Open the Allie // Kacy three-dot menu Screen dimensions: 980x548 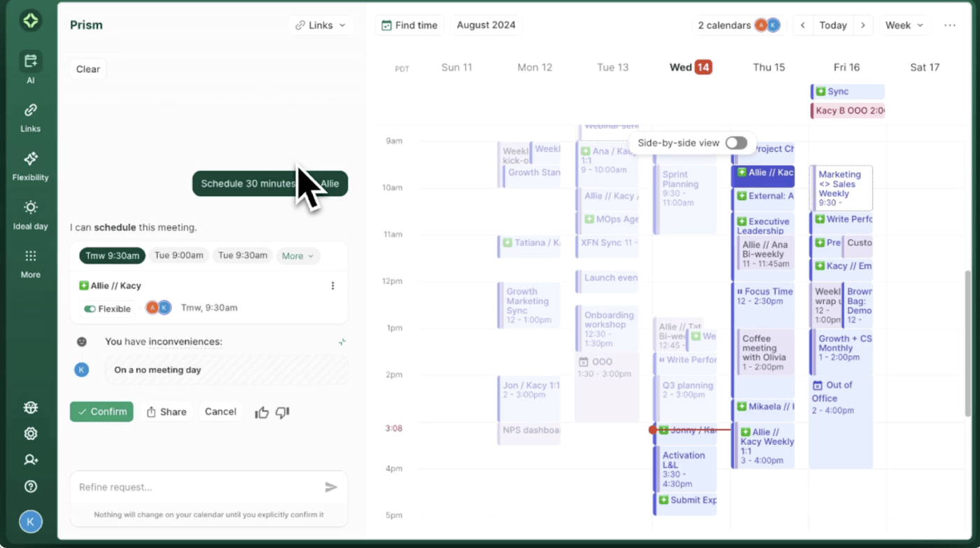332,286
